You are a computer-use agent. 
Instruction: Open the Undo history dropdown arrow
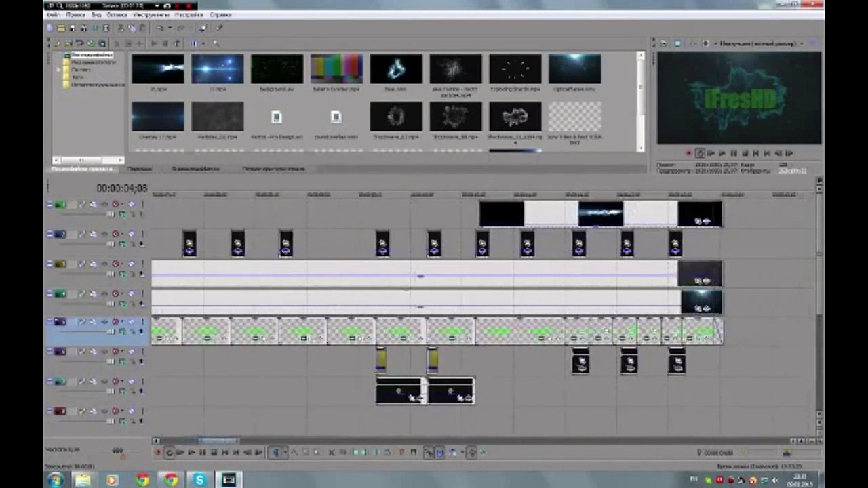pos(170,28)
